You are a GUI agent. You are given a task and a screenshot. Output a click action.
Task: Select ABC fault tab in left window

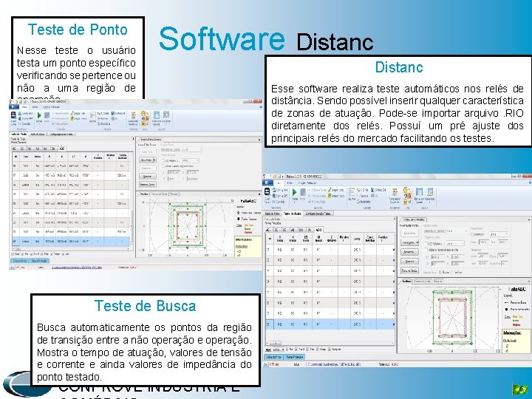tap(62, 149)
